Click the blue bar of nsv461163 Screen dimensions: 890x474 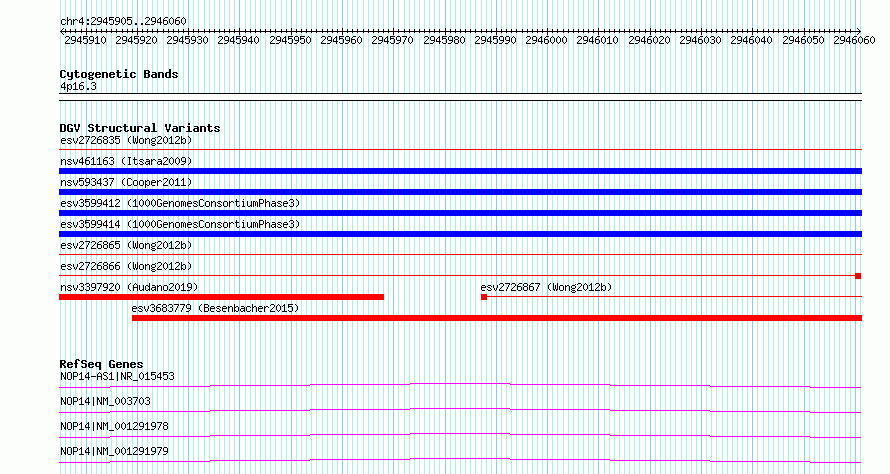coord(460,171)
